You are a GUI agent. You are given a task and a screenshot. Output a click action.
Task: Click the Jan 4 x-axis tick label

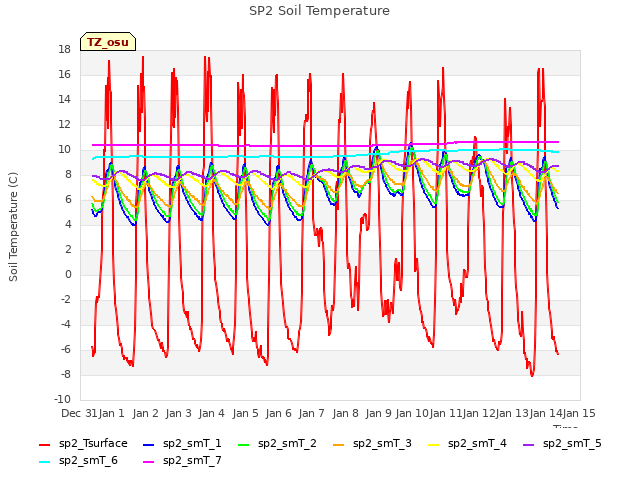pyautogui.click(x=212, y=413)
